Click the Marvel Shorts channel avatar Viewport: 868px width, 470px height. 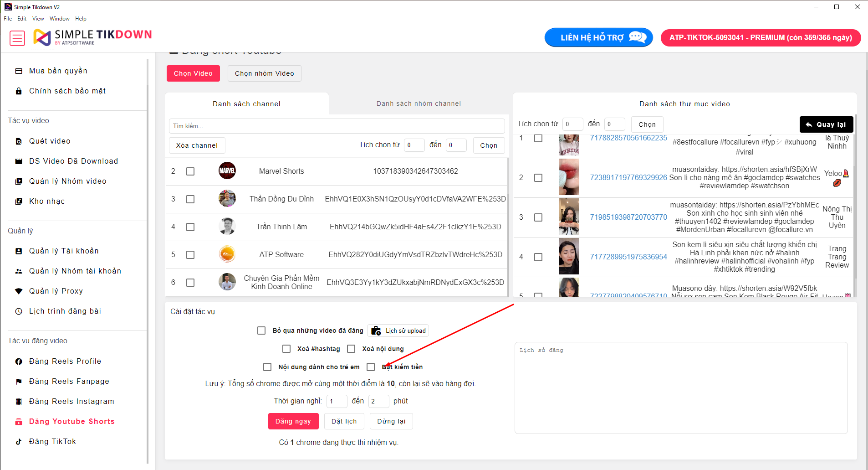coord(227,171)
